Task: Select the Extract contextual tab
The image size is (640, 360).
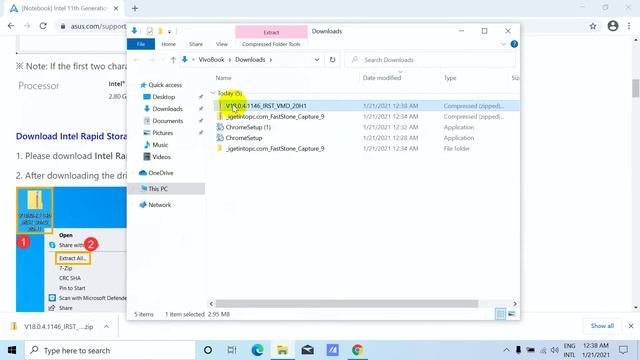Action: [x=271, y=32]
